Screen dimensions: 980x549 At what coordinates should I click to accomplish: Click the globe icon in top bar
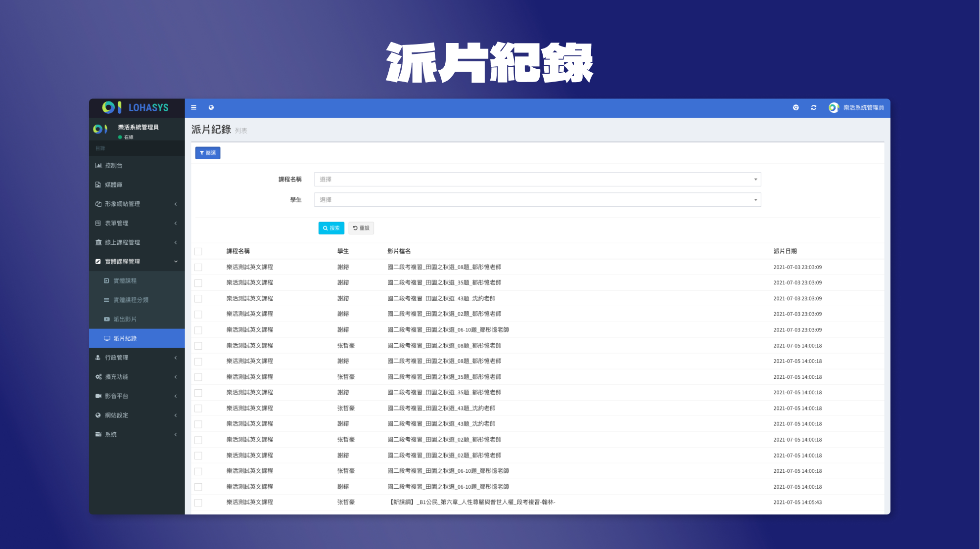click(211, 108)
